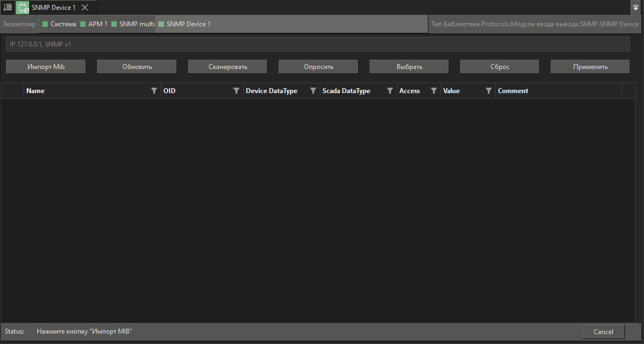Poll the device using Опросить
The image size is (644, 344).
[x=318, y=66]
